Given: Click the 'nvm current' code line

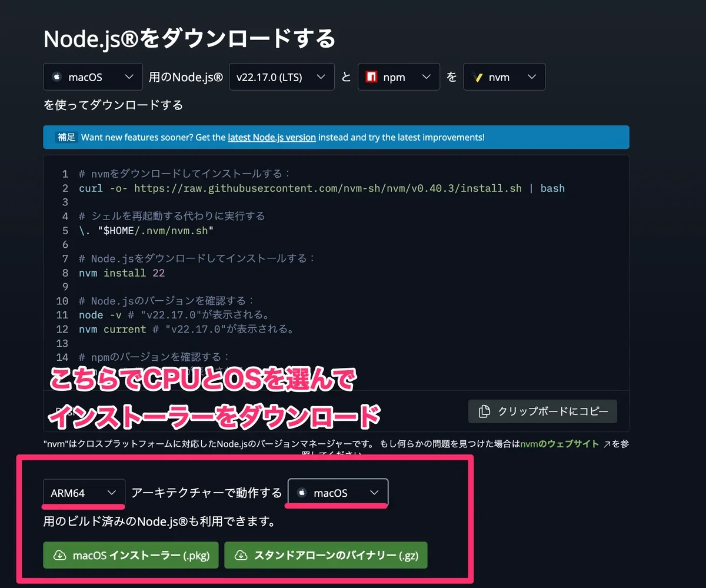Looking at the screenshot, I should coord(187,329).
